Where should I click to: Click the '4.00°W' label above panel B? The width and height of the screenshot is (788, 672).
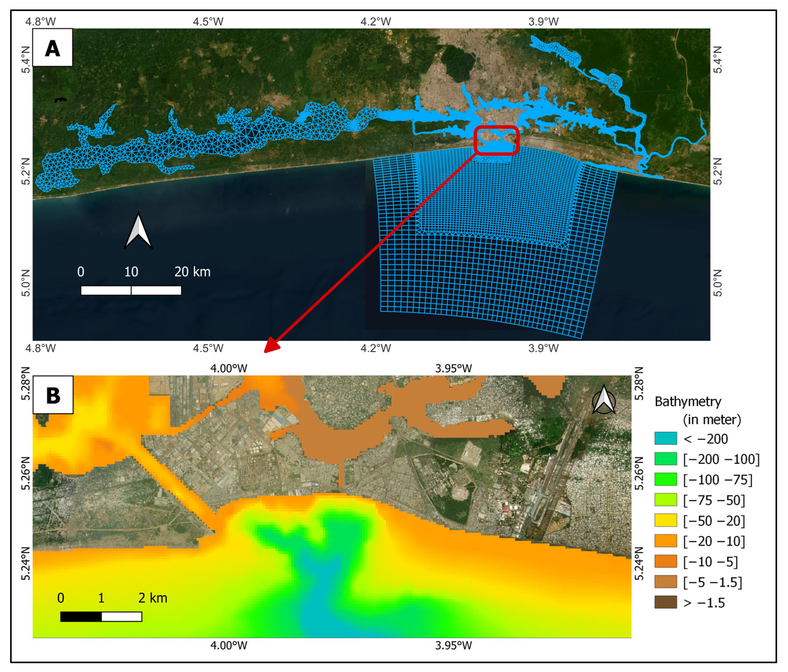(229, 368)
